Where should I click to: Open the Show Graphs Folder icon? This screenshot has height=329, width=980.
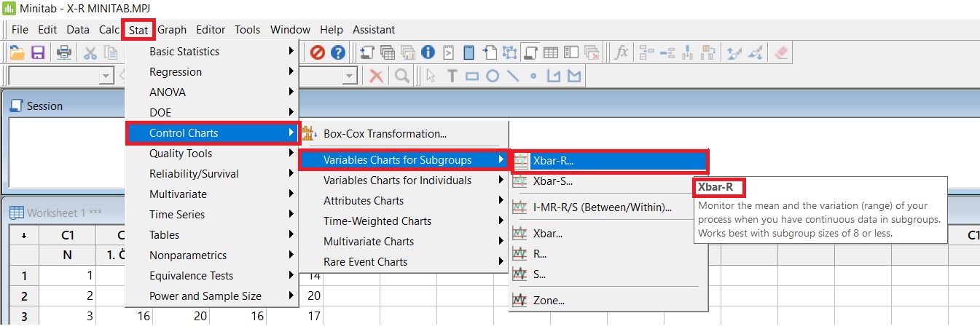pos(407,52)
